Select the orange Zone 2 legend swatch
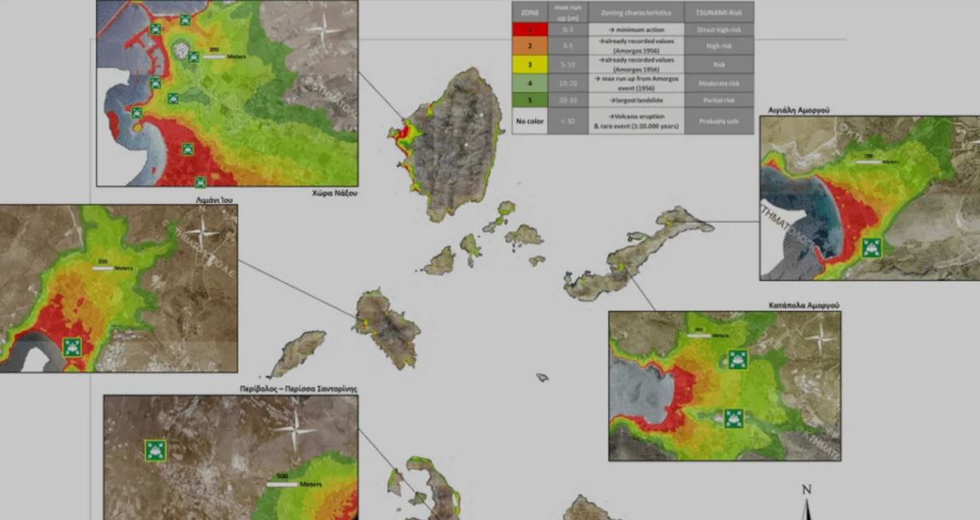980x520 pixels. click(x=529, y=45)
